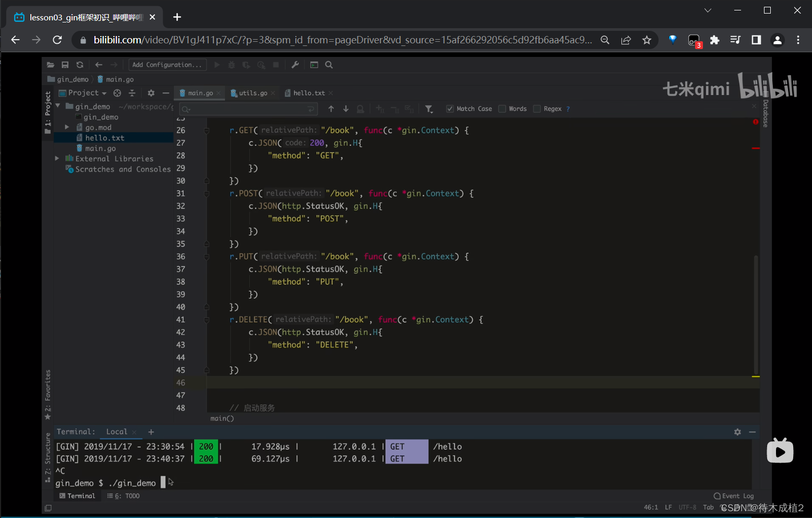This screenshot has width=812, height=518.
Task: Bookmark this page with the star icon
Action: coord(647,40)
